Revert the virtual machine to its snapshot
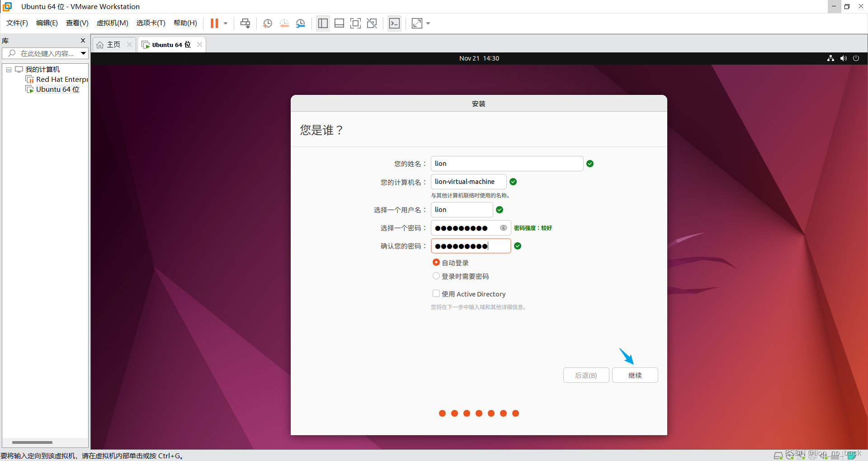 click(x=284, y=24)
